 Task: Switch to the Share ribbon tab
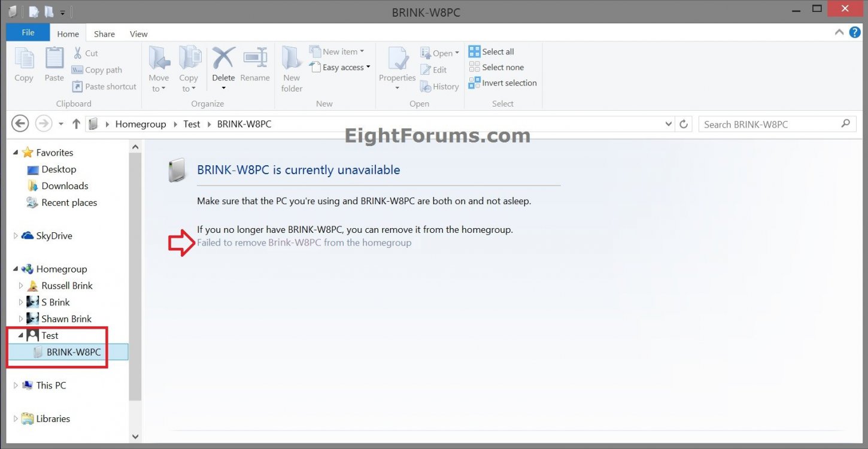pos(104,34)
